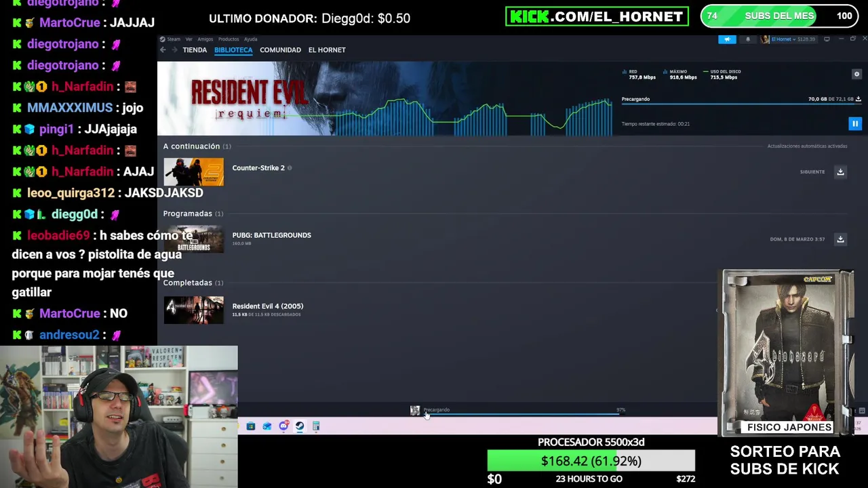Switch to the COMUNIDAD tab
The height and width of the screenshot is (488, 868).
click(x=280, y=50)
